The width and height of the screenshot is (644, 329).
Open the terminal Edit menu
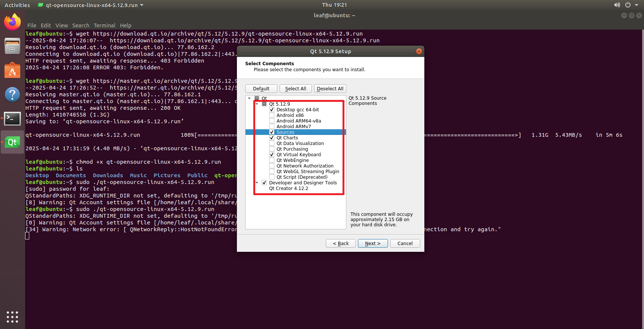(x=46, y=25)
